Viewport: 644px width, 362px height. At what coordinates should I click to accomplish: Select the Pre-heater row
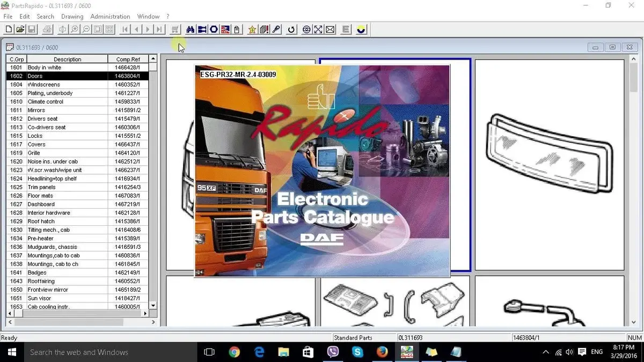77,238
